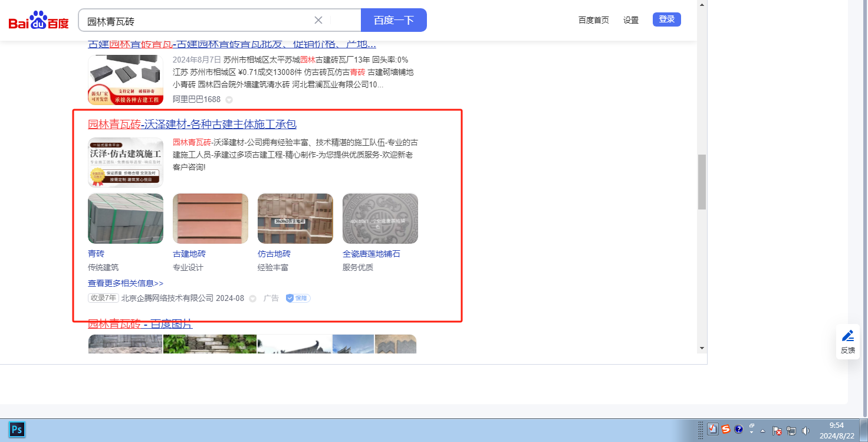Click the 服务优质 caption under 全瓷唐莲地铺石
The height and width of the screenshot is (442, 868).
[x=358, y=267]
